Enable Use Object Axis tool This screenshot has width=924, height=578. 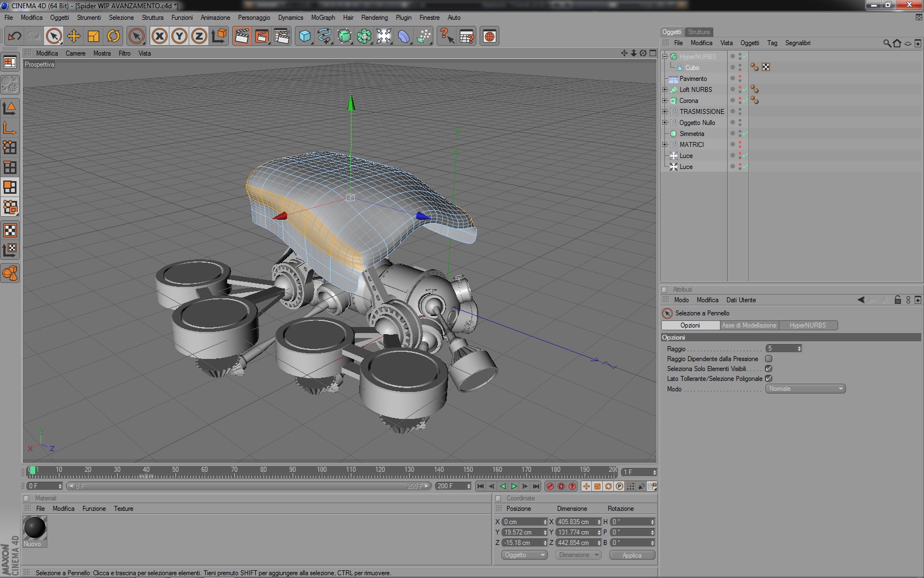(x=10, y=128)
